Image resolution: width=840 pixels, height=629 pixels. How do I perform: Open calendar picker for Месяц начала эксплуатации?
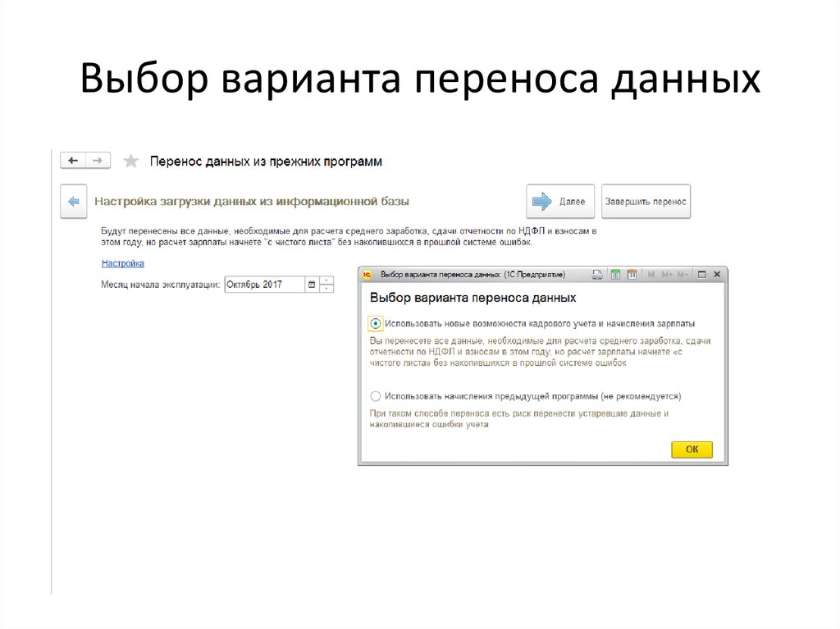point(312,285)
